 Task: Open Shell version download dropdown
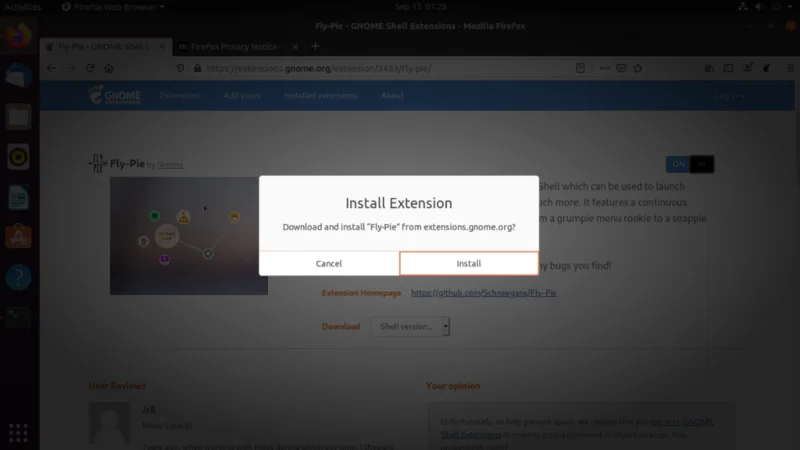pyautogui.click(x=410, y=326)
